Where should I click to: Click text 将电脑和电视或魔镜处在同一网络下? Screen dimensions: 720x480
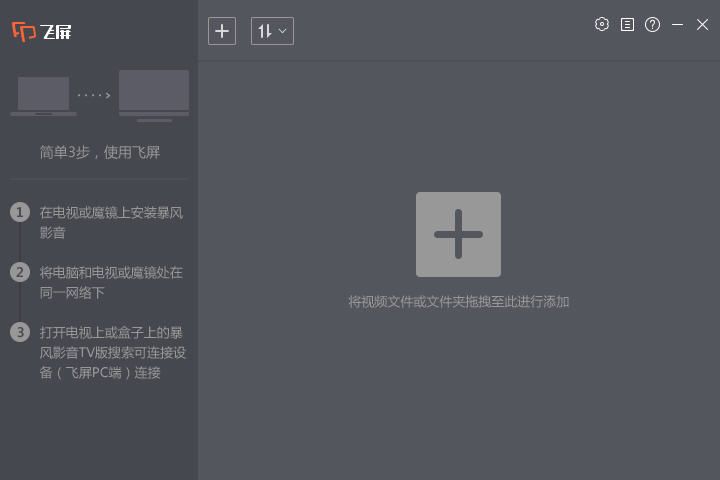click(x=111, y=282)
